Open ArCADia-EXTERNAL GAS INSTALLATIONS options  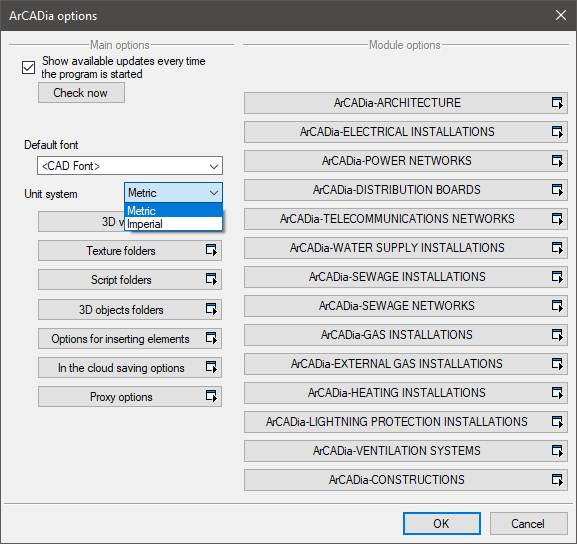[x=406, y=364]
